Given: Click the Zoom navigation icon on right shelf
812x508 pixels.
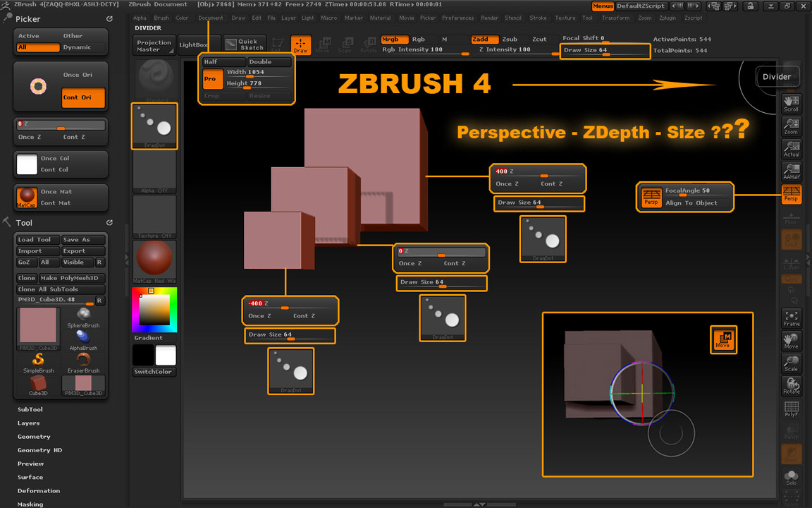Looking at the screenshot, I should 791,126.
